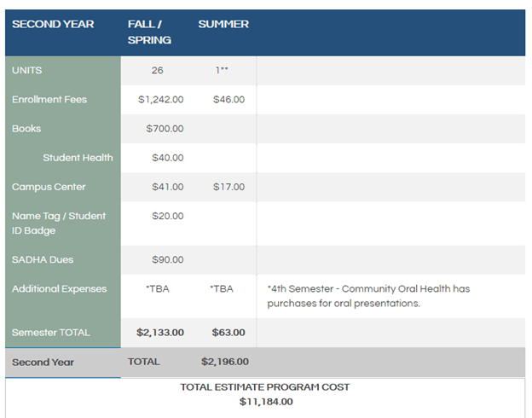Select the FALL / SPRING column header
This screenshot has height=418, width=532.
click(149, 32)
